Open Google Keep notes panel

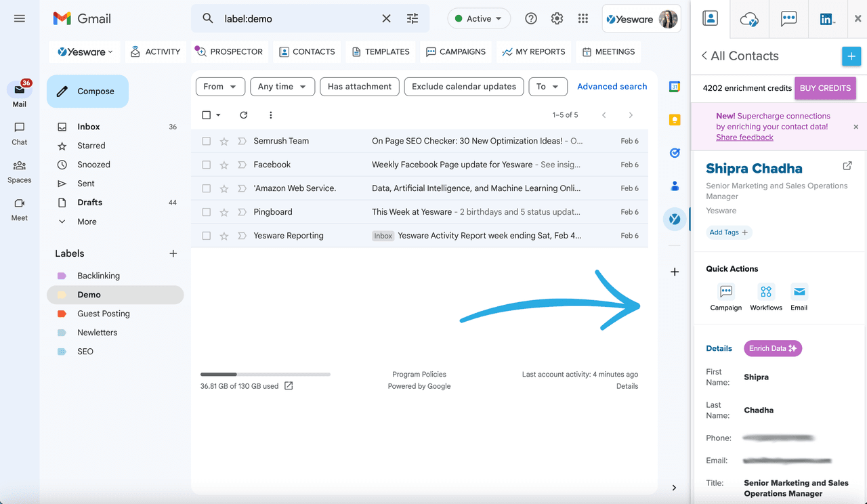[x=675, y=119]
